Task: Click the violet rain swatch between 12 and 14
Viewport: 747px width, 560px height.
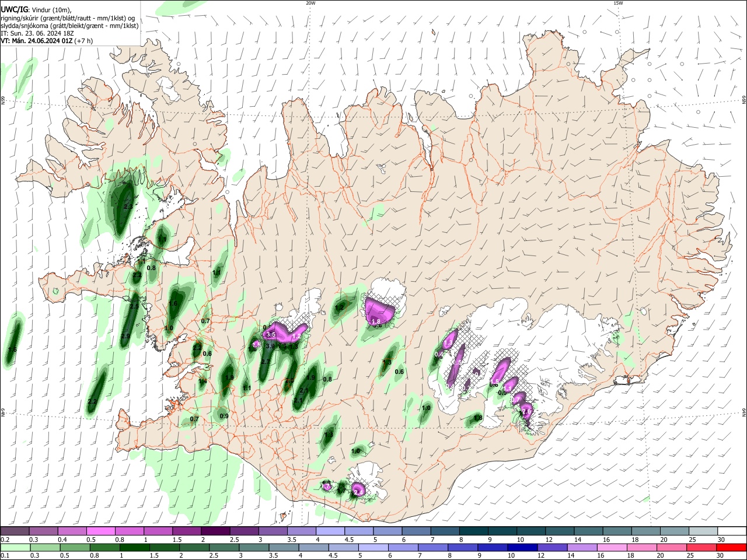Action: pyautogui.click(x=552, y=548)
